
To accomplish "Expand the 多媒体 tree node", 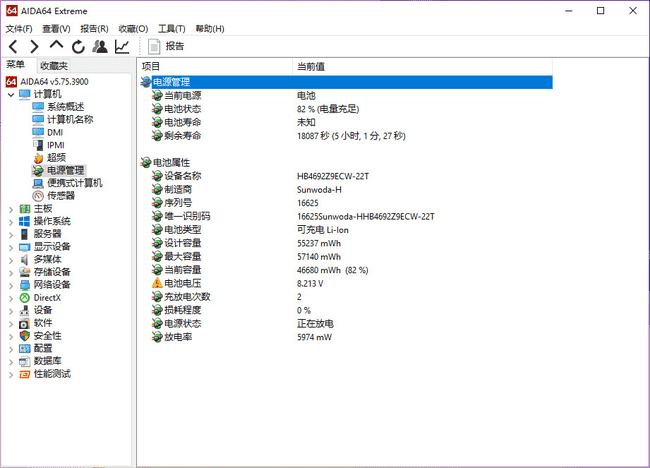I will pyautogui.click(x=11, y=260).
